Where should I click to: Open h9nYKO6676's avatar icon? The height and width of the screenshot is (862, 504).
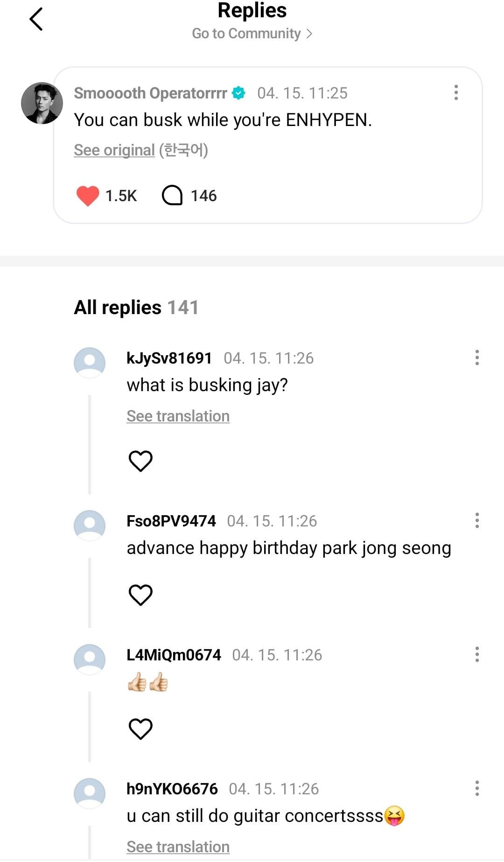90,793
